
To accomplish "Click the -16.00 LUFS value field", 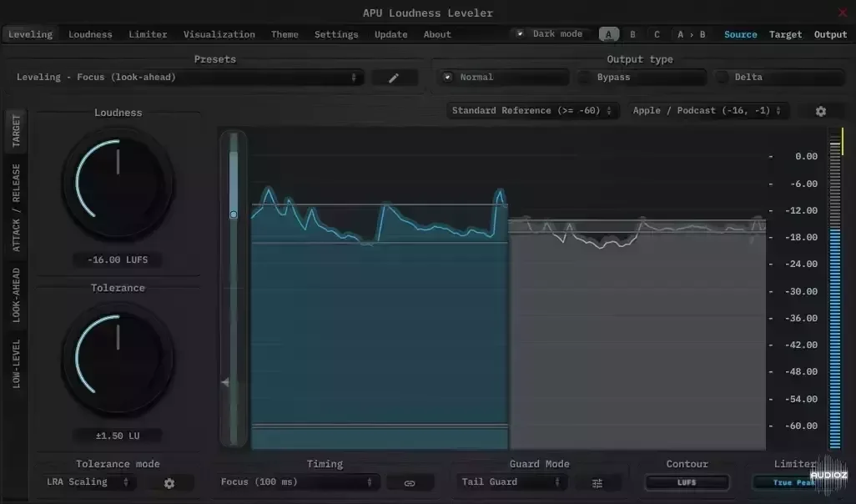I will [x=118, y=260].
